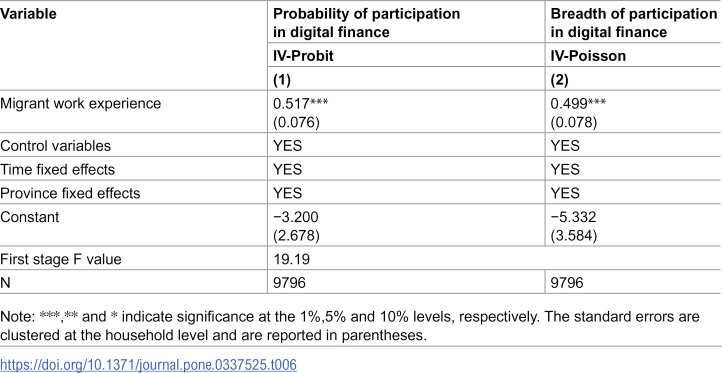Click the −5.332 constant value
This screenshot has width=722, height=373.
click(x=574, y=216)
